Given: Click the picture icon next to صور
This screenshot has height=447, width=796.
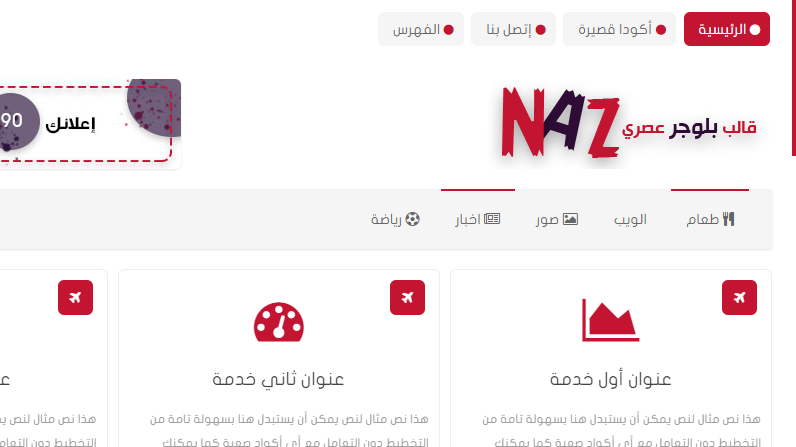Looking at the screenshot, I should (x=570, y=219).
